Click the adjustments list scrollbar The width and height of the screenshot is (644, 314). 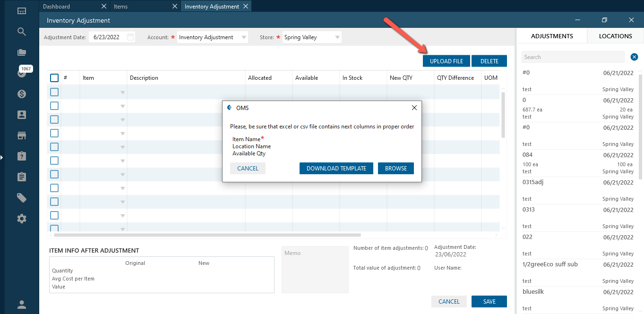(x=641, y=127)
